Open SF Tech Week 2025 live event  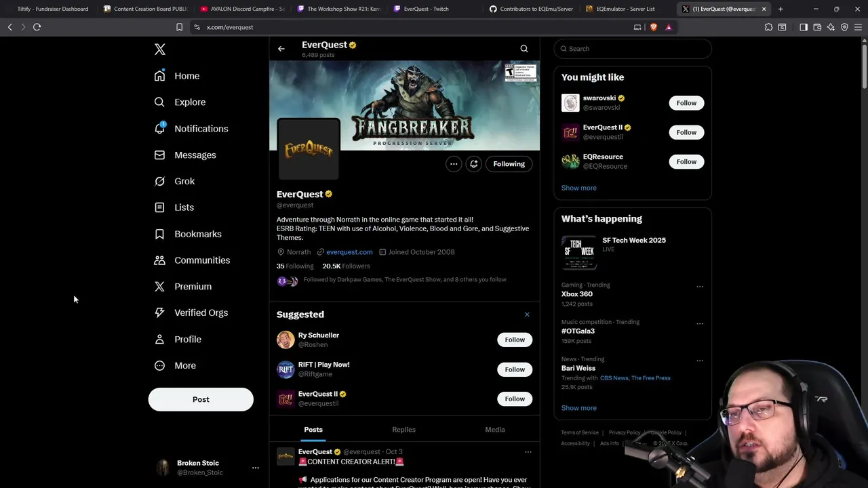[x=633, y=252]
